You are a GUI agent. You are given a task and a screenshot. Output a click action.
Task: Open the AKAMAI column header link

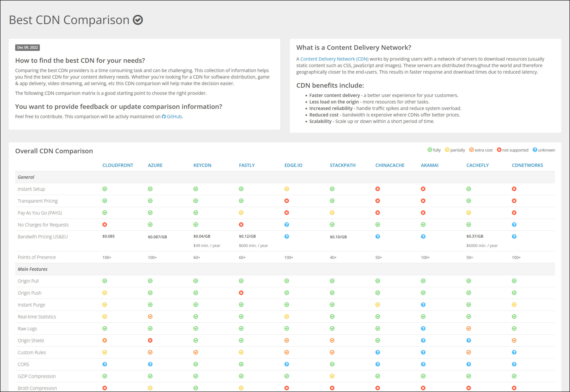click(x=430, y=165)
